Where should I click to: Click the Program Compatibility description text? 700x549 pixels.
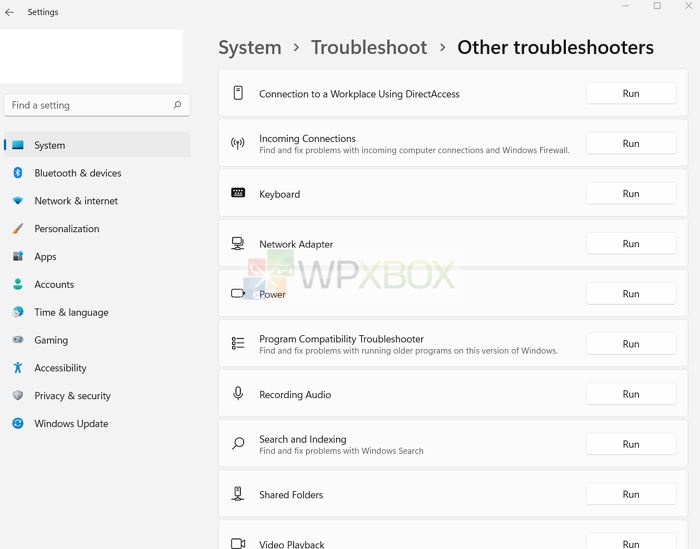[x=408, y=351]
